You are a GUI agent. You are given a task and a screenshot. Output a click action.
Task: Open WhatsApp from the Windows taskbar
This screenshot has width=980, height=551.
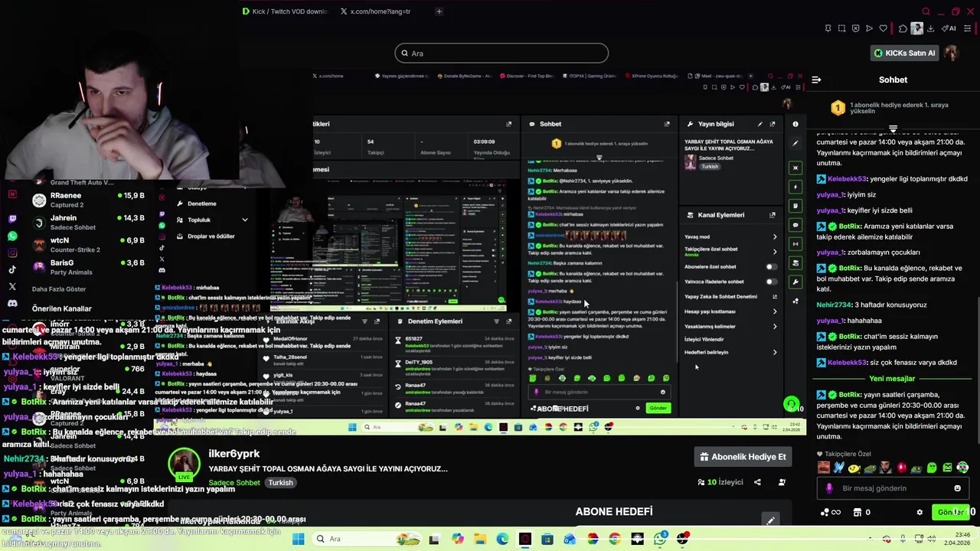[660, 539]
